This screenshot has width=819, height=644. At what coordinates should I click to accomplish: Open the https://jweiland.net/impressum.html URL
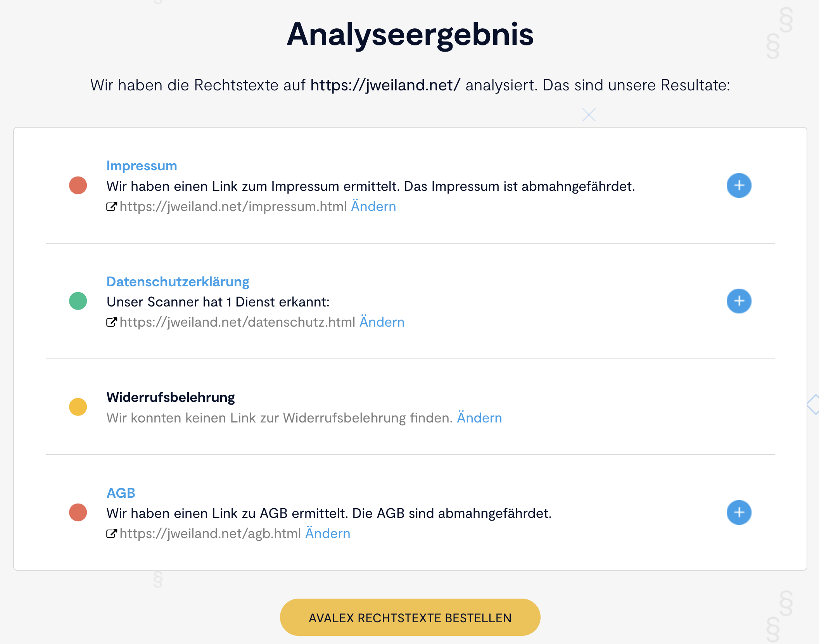(x=233, y=207)
